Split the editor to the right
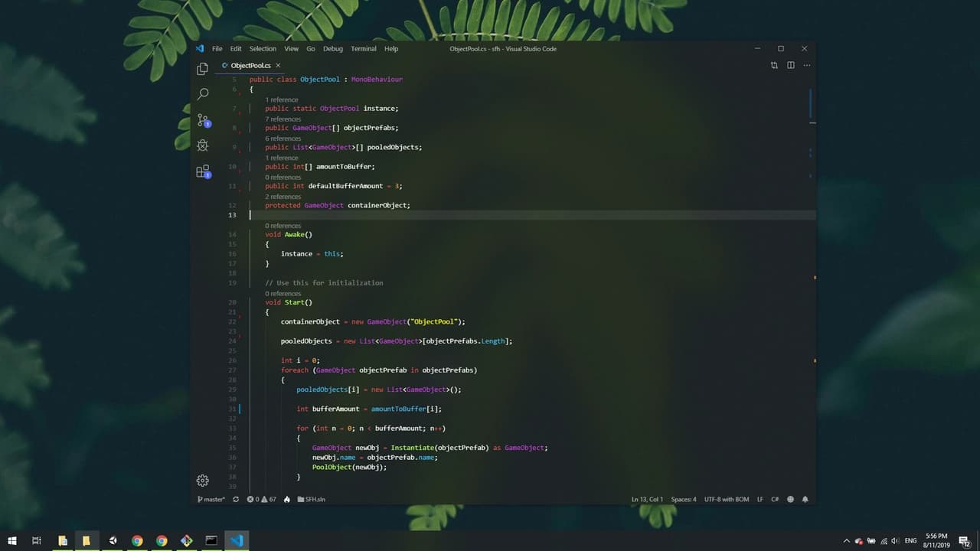The height and width of the screenshot is (551, 980). [x=791, y=66]
